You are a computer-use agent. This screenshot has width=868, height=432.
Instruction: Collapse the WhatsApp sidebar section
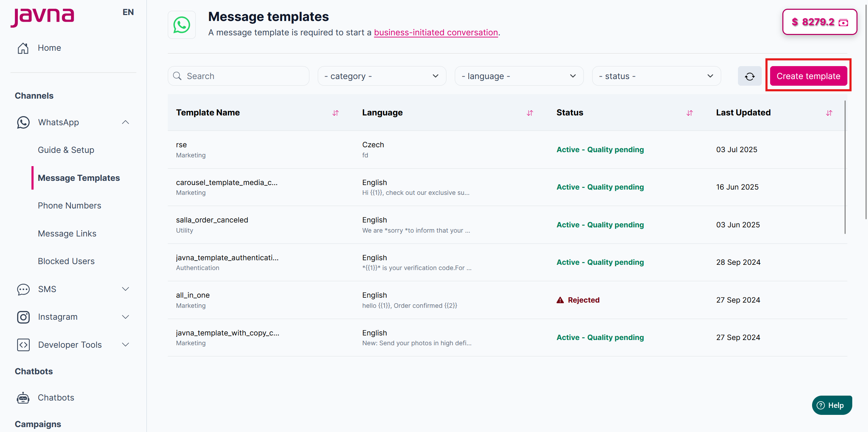coord(125,122)
